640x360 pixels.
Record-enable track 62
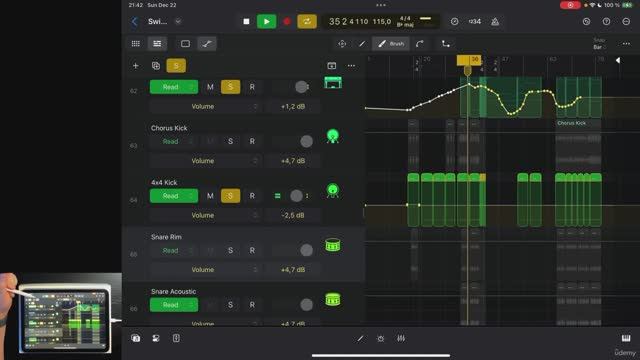[252, 87]
